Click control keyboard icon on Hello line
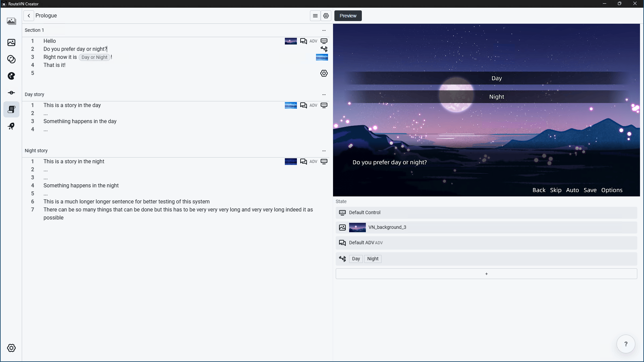Image resolution: width=644 pixels, height=362 pixels. [x=324, y=41]
